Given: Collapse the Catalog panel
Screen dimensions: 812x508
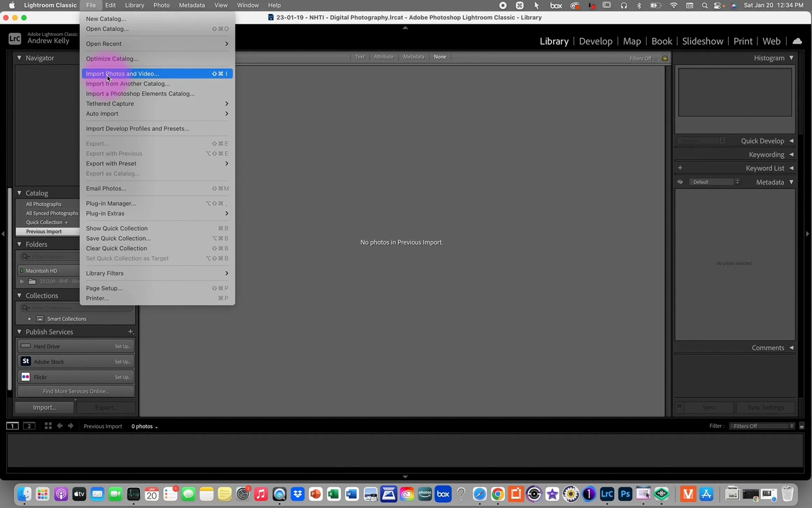Looking at the screenshot, I should pyautogui.click(x=19, y=193).
